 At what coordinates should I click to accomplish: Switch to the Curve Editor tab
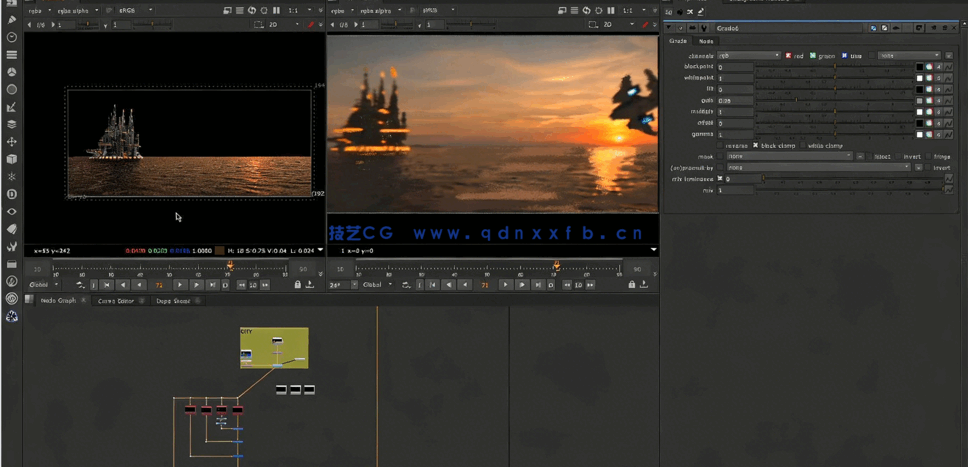(115, 300)
